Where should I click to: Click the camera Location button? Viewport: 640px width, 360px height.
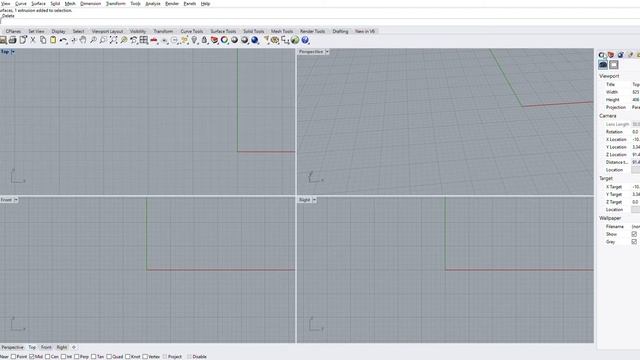[x=636, y=169]
